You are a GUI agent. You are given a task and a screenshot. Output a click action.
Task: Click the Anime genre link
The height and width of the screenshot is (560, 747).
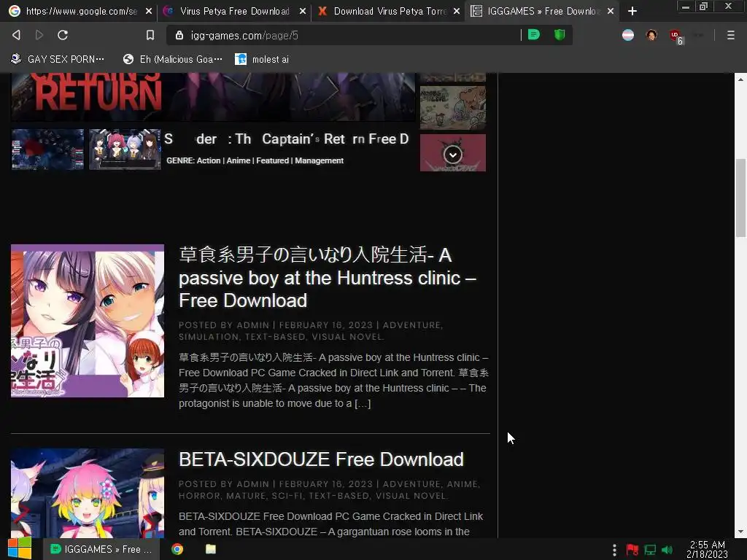(239, 160)
